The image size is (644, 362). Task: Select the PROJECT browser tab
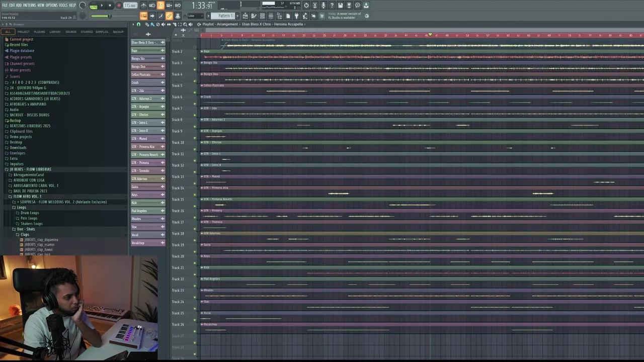24,32
